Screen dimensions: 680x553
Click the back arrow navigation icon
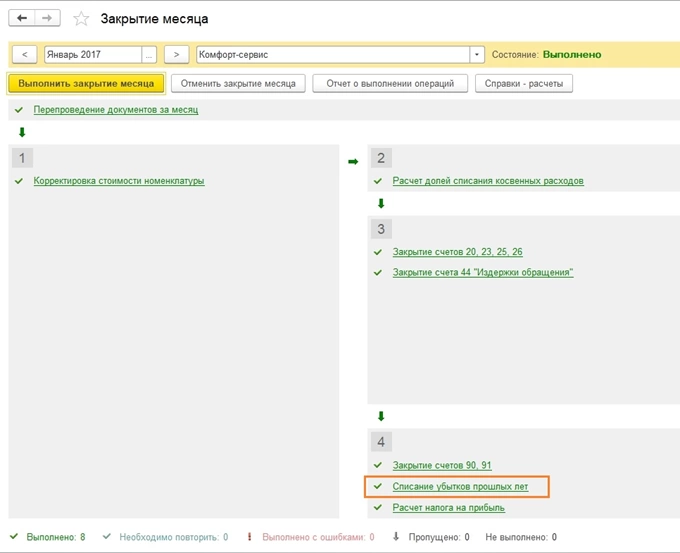point(22,19)
